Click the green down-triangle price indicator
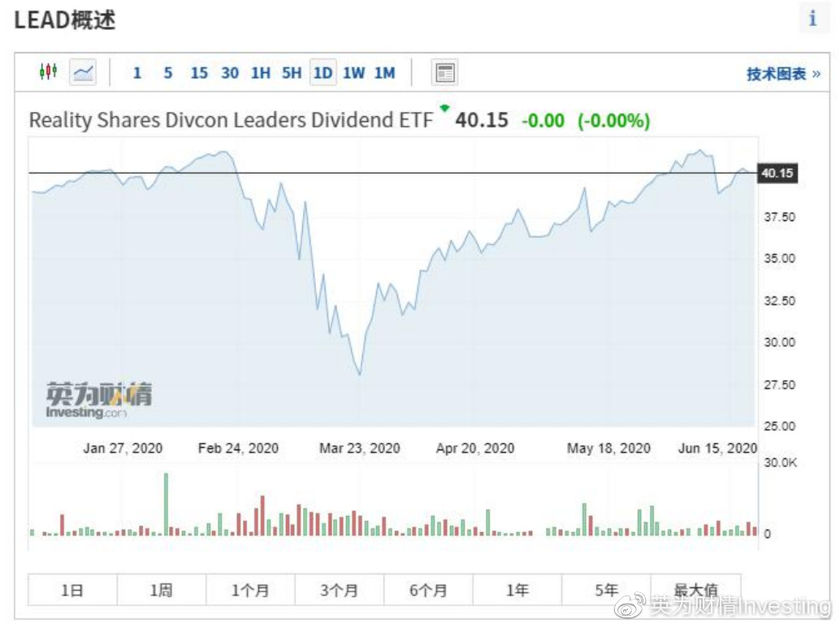The width and height of the screenshot is (840, 628). tap(444, 108)
